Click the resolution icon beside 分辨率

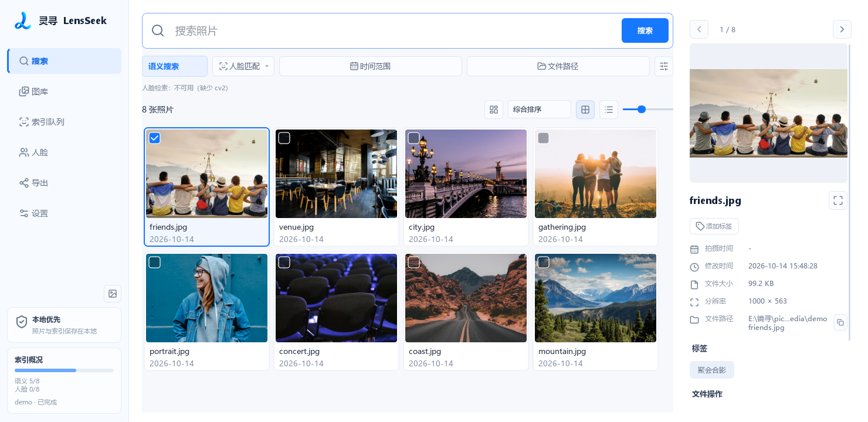tap(694, 302)
